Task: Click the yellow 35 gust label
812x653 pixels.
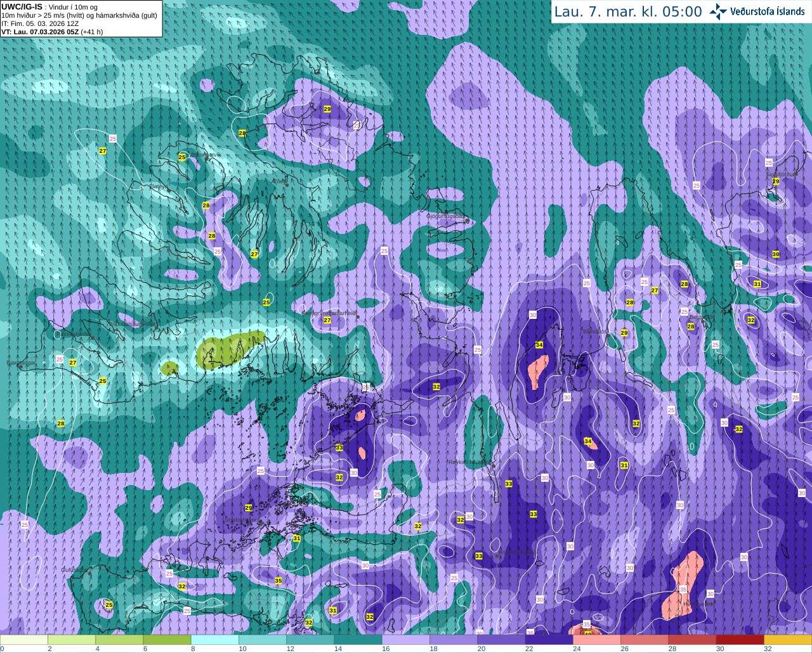Action: [278, 581]
